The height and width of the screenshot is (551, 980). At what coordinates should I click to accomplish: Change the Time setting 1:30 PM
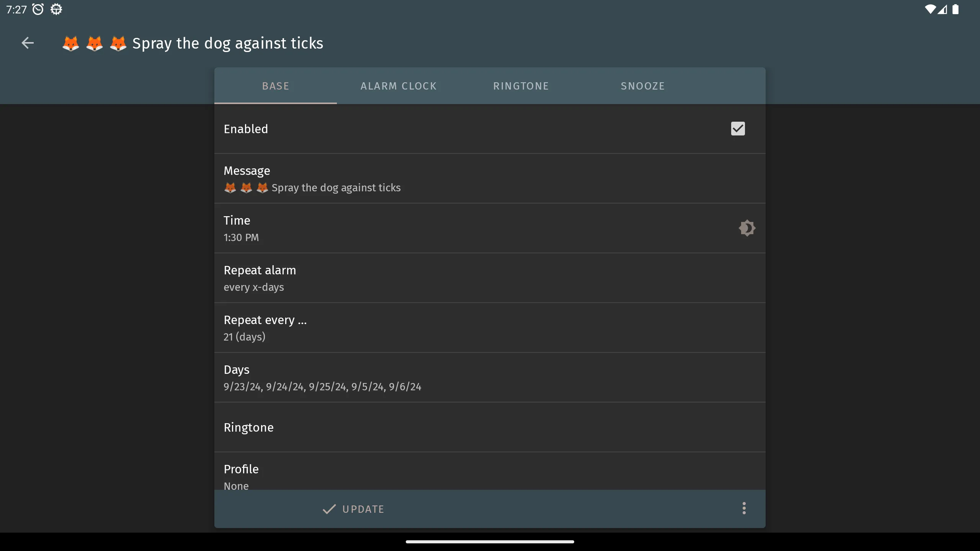pyautogui.click(x=490, y=228)
